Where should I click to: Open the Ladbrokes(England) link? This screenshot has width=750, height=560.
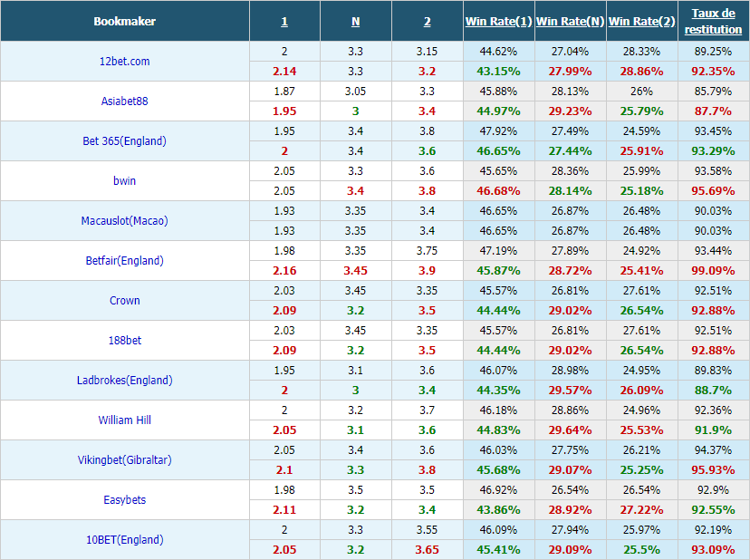124,380
